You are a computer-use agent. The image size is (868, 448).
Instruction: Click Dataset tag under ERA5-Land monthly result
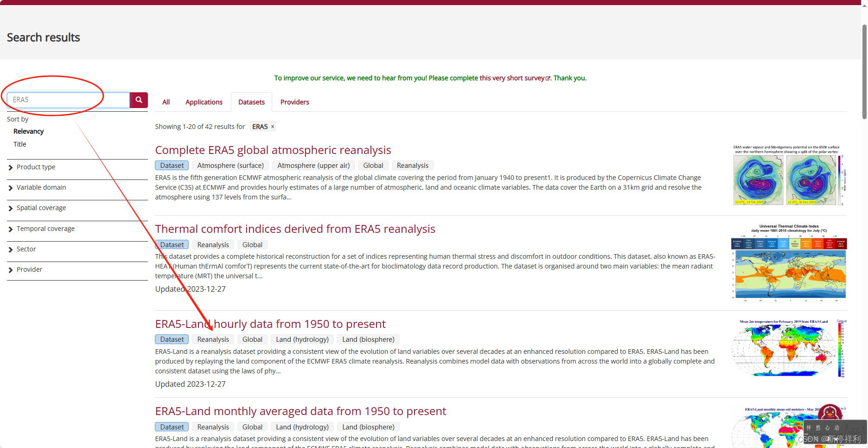click(172, 427)
